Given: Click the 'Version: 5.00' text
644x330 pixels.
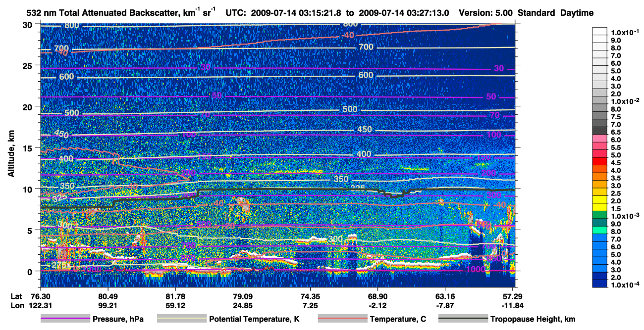Looking at the screenshot, I should [x=486, y=13].
